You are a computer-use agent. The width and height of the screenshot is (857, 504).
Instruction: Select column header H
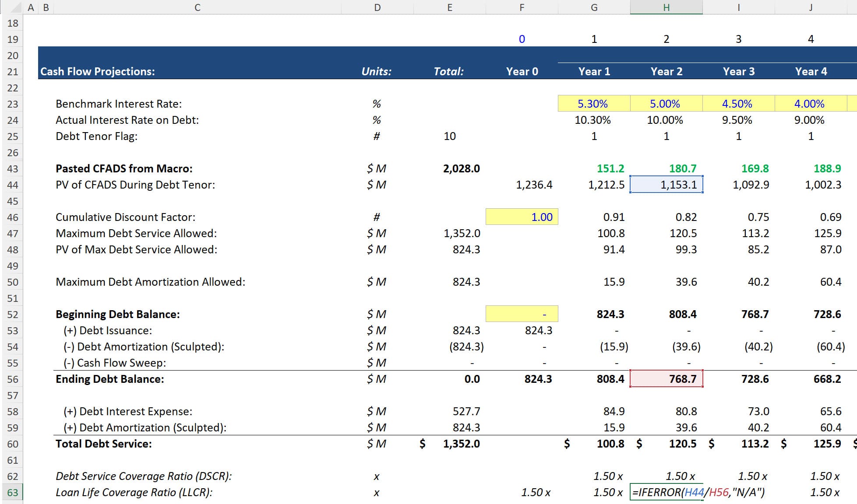coord(666,7)
